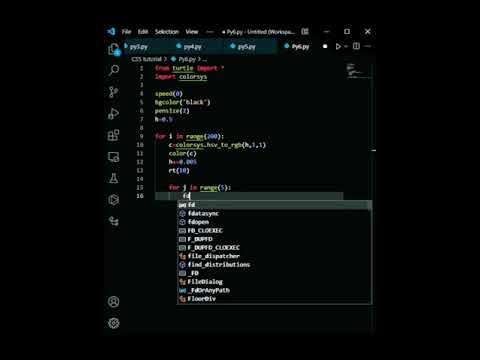Run the Python file with play icon
This screenshot has height=360, width=480.
click(338, 46)
